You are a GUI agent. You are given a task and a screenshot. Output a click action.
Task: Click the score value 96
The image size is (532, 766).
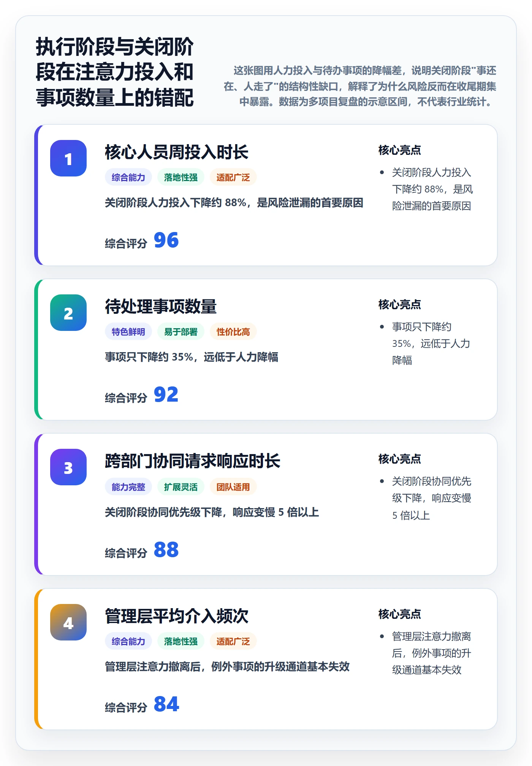click(x=166, y=240)
